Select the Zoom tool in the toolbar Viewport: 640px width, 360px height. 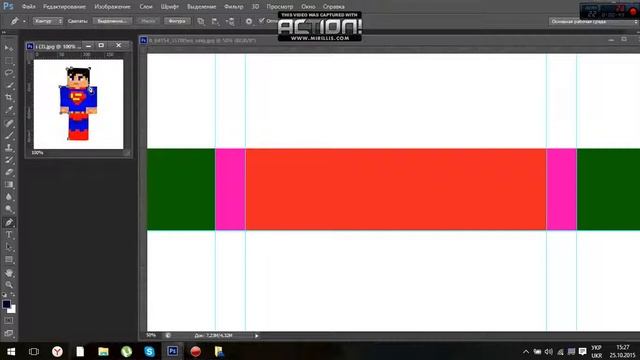(9, 285)
